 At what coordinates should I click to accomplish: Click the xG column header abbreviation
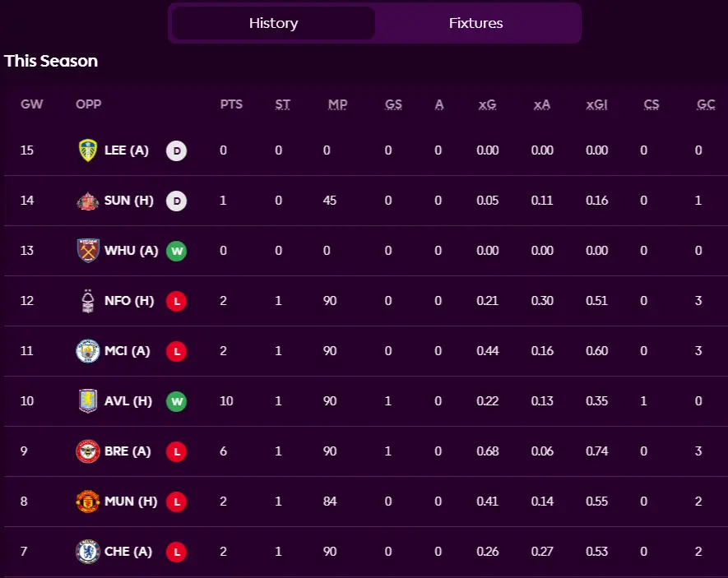[488, 104]
